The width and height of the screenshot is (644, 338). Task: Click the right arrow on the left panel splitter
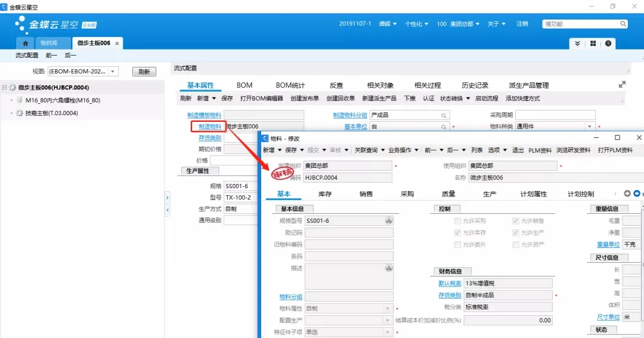167,198
